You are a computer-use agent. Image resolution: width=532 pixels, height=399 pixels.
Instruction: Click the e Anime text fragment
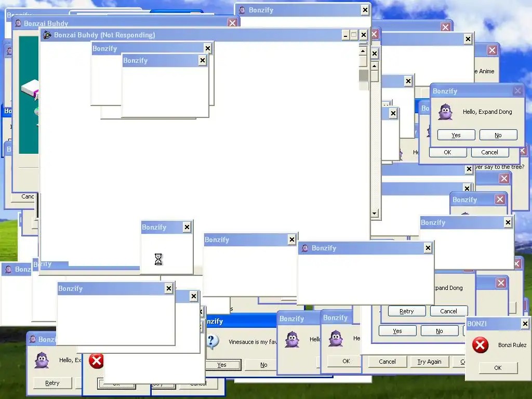click(485, 71)
